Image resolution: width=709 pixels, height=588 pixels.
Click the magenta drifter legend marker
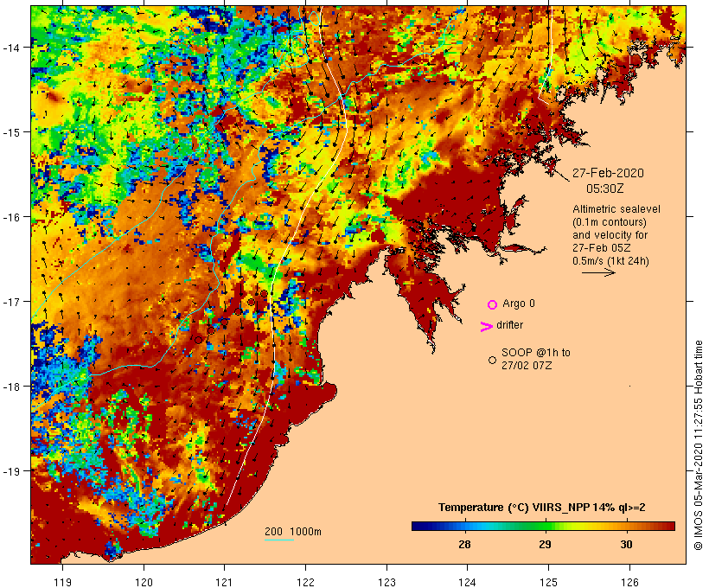(487, 327)
